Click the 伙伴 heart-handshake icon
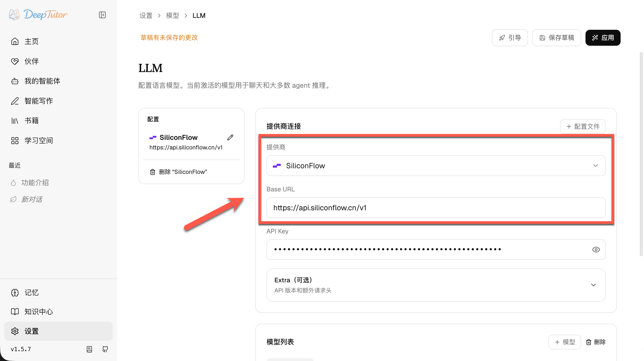 click(x=15, y=61)
